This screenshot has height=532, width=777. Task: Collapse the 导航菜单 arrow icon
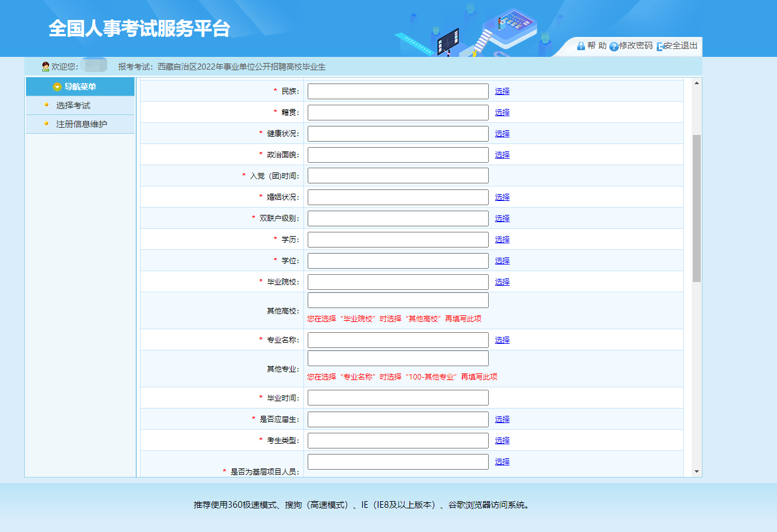(x=58, y=87)
